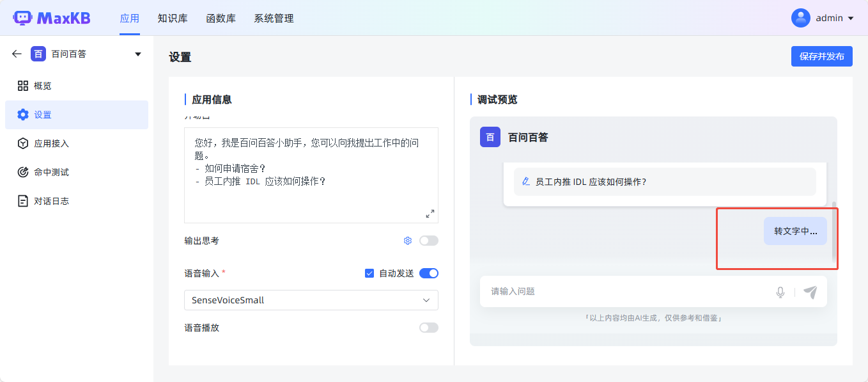
Task: Turn off the 语音输入 switch
Action: click(428, 273)
